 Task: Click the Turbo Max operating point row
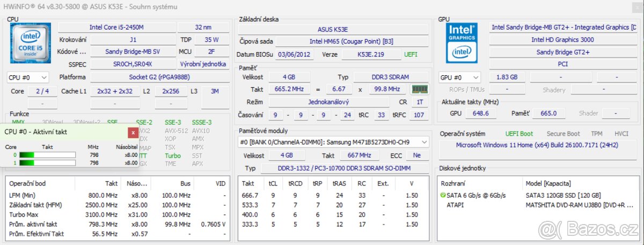coord(118,214)
